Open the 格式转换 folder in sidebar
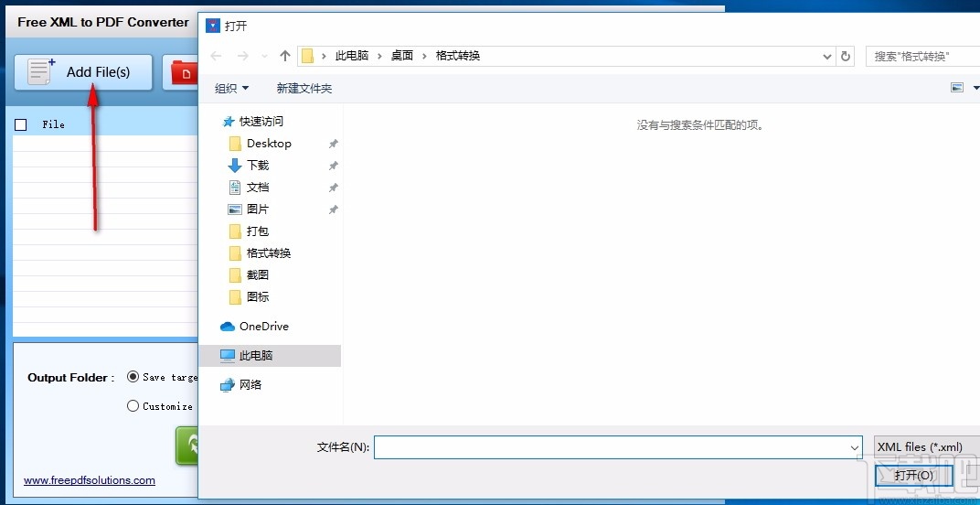This screenshot has height=505, width=980. [269, 252]
